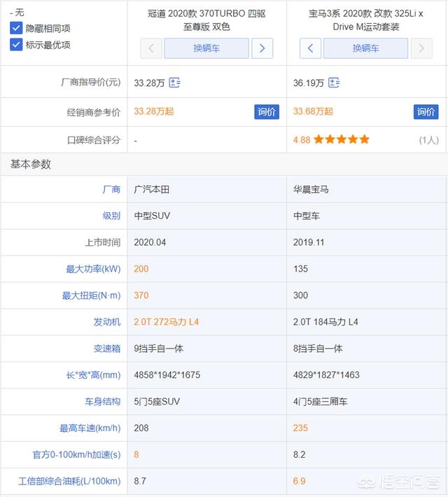Open the 厂商 parameter label link
Screen dimensions: 448x497
pyautogui.click(x=111, y=190)
